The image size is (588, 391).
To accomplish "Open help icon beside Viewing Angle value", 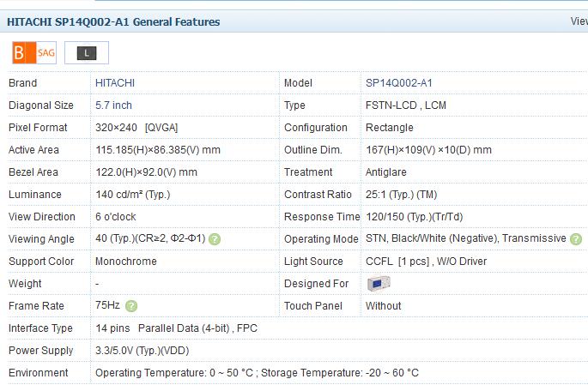I will 215,239.
